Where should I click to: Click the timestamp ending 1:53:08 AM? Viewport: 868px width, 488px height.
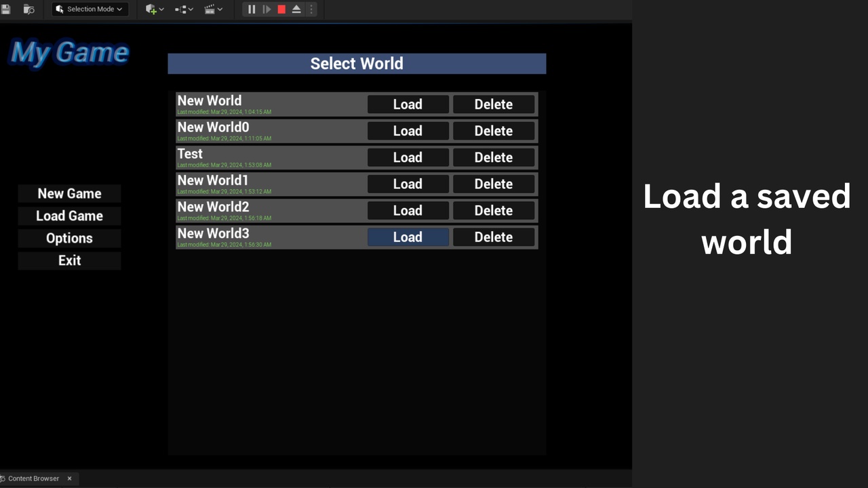click(x=224, y=165)
